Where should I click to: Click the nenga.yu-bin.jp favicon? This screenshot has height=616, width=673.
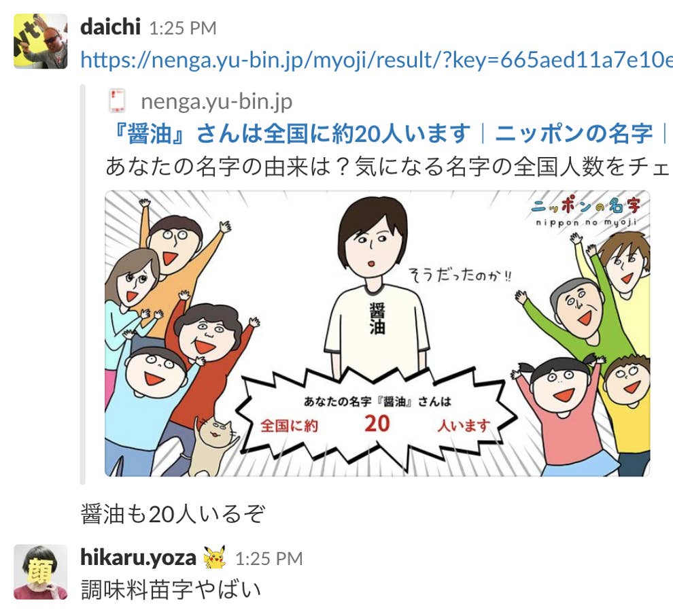pos(117,101)
